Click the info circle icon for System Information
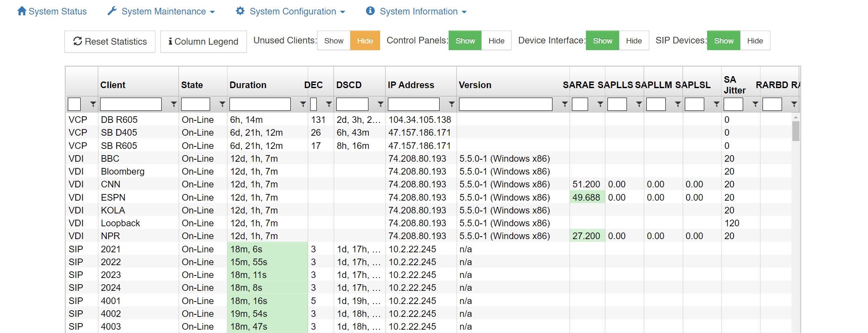Screen dimensions: 868x333 [x=370, y=11]
